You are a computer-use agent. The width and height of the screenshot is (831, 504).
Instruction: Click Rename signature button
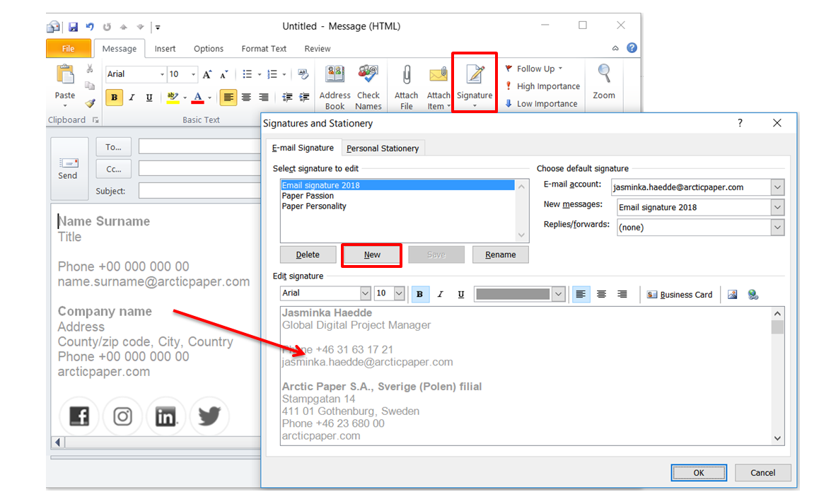point(500,255)
